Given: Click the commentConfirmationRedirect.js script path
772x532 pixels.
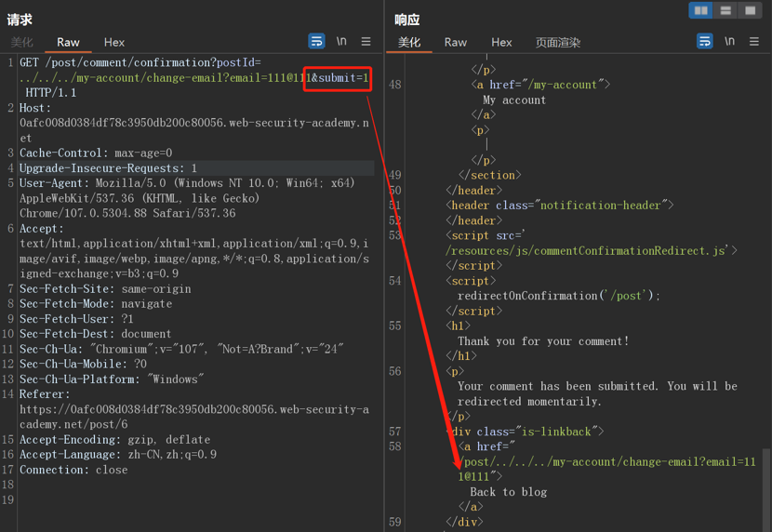Looking at the screenshot, I should 585,250.
